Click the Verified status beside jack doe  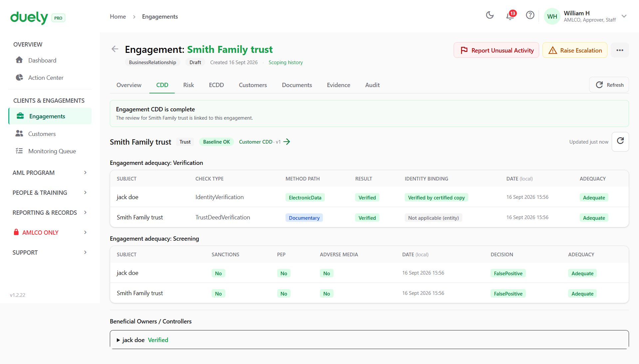point(158,340)
